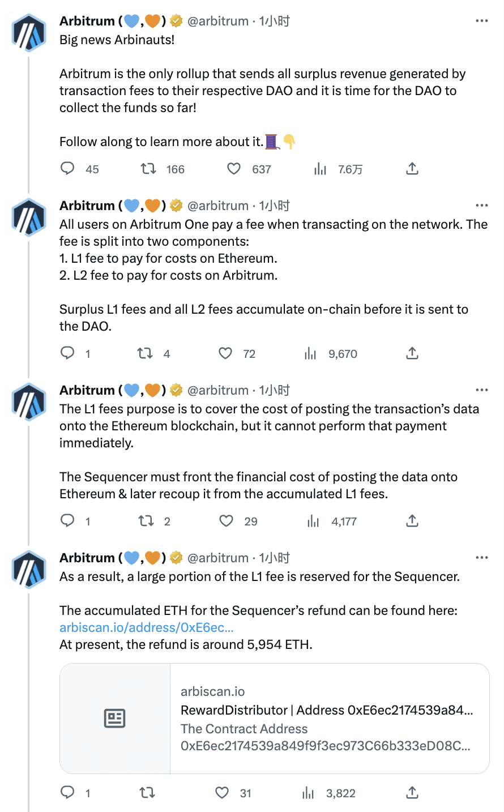Viewport: 504px width, 812px height.
Task: Reply to the L1 fees purpose tweet
Action: coord(68,521)
